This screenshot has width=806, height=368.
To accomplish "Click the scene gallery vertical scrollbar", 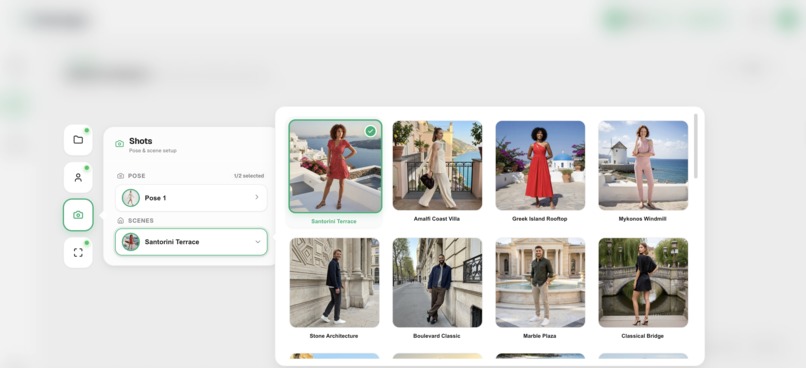I will [696, 146].
